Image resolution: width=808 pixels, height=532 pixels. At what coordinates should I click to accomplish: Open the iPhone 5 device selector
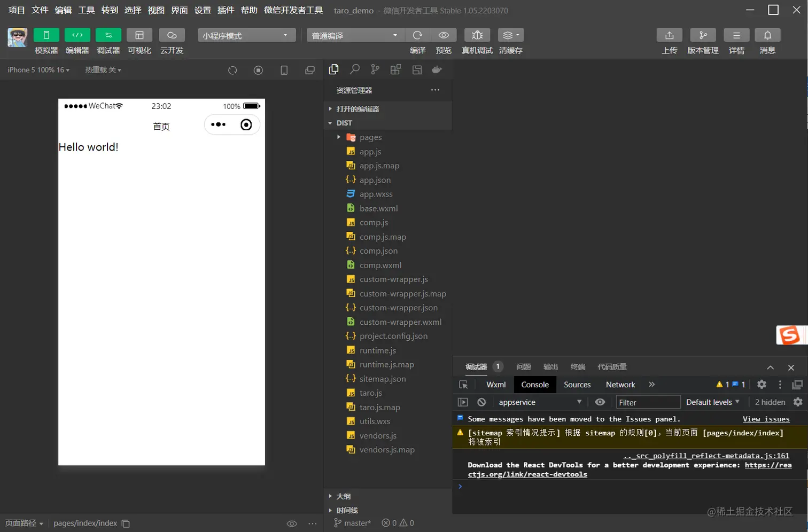coord(38,70)
